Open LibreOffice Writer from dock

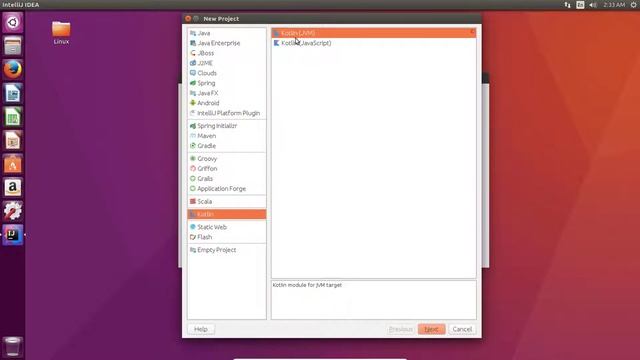click(x=13, y=93)
